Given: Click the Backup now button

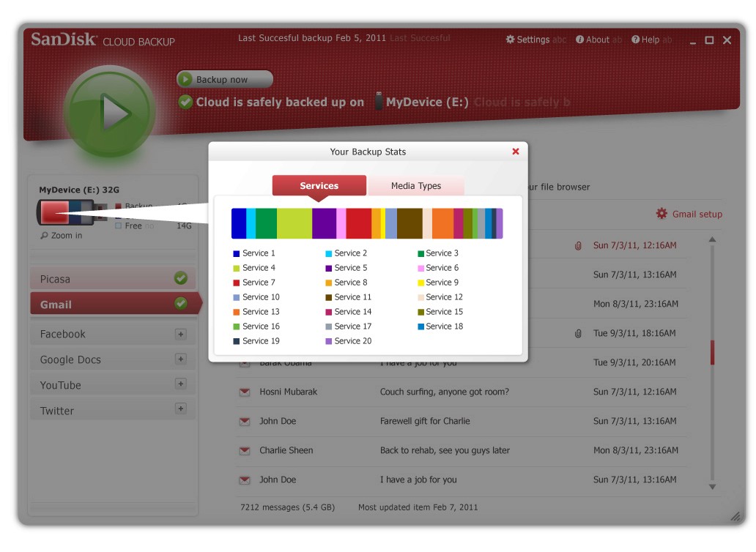Looking at the screenshot, I should click(225, 80).
